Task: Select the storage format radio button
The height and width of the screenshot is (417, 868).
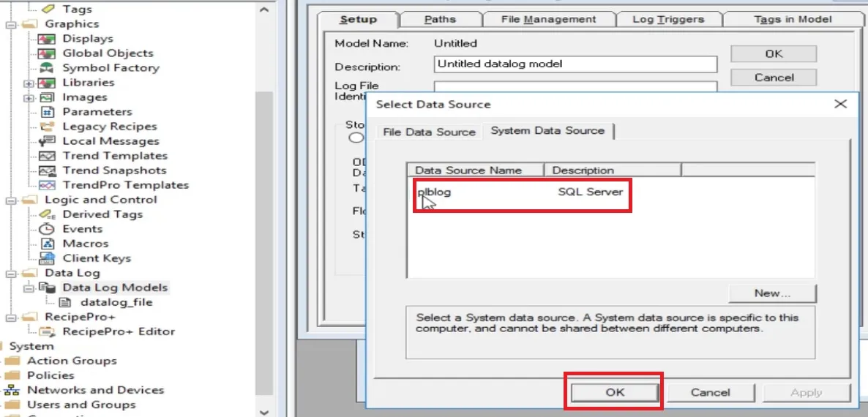Action: point(356,138)
